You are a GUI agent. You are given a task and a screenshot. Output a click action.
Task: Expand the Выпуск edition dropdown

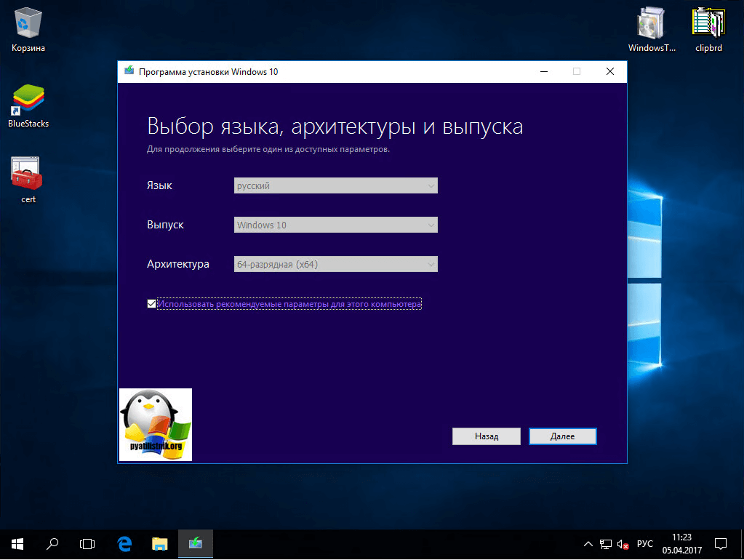pos(335,225)
